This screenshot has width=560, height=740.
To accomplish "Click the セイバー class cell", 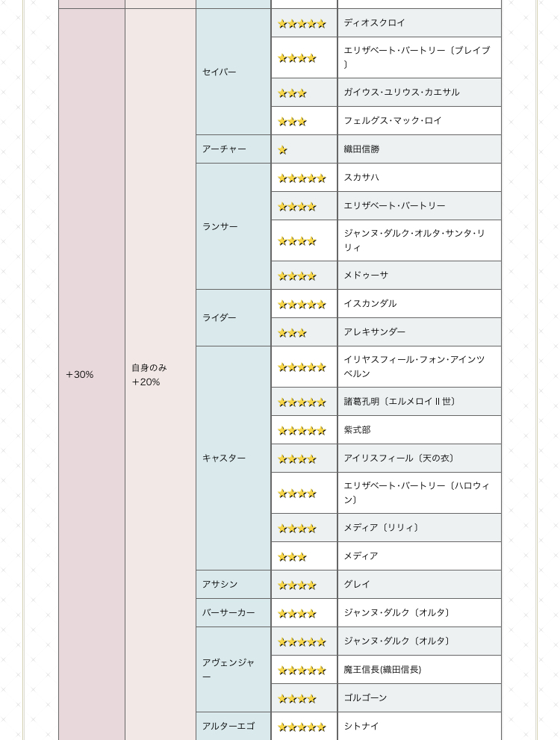I will 220,72.
